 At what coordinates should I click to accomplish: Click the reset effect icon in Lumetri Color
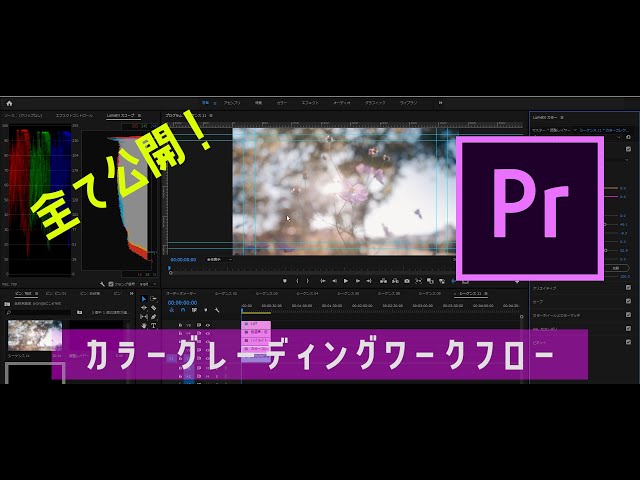point(628,137)
